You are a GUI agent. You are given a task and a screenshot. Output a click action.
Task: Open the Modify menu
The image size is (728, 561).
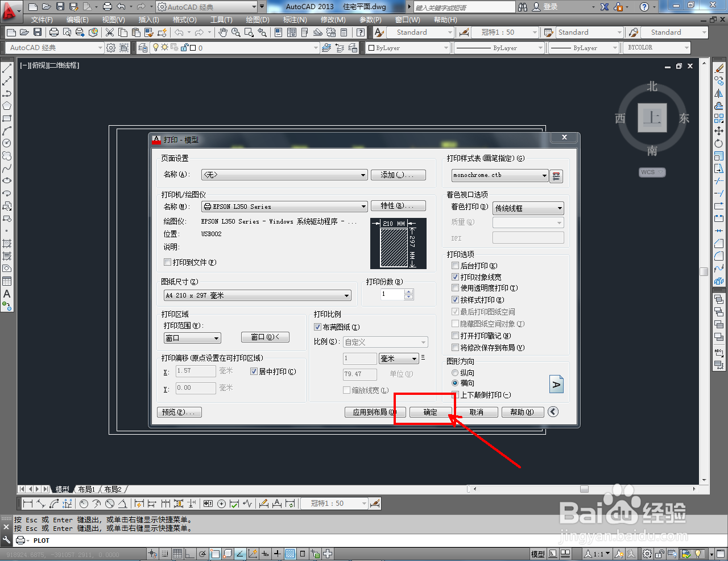point(333,20)
